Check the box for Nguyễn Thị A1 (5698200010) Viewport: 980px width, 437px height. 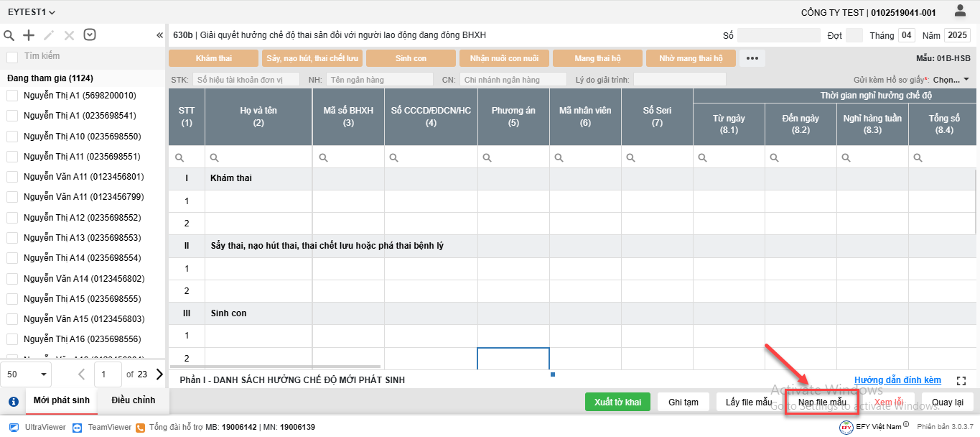click(x=12, y=96)
